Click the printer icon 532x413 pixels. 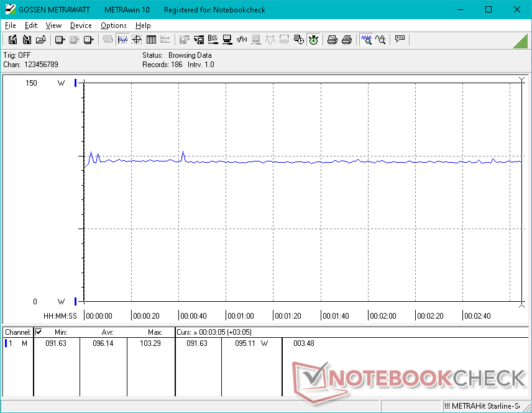point(346,40)
